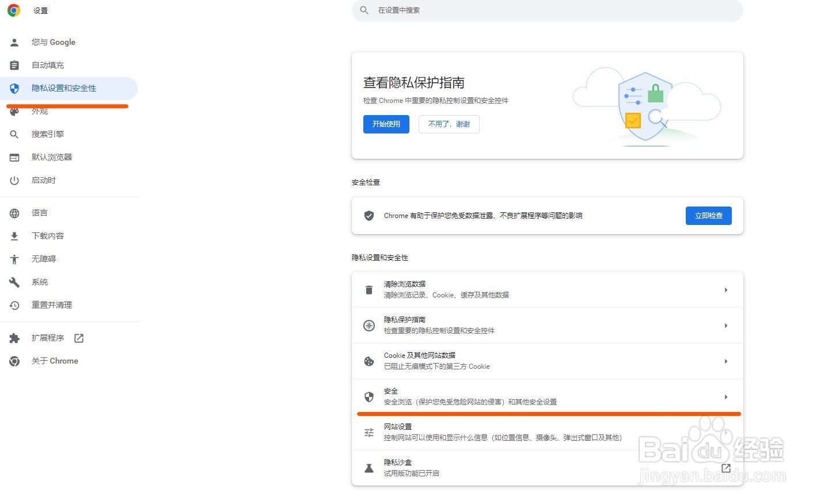Click the 开始使用 button
Viewport: 832px width, 504px height.
coord(386,124)
